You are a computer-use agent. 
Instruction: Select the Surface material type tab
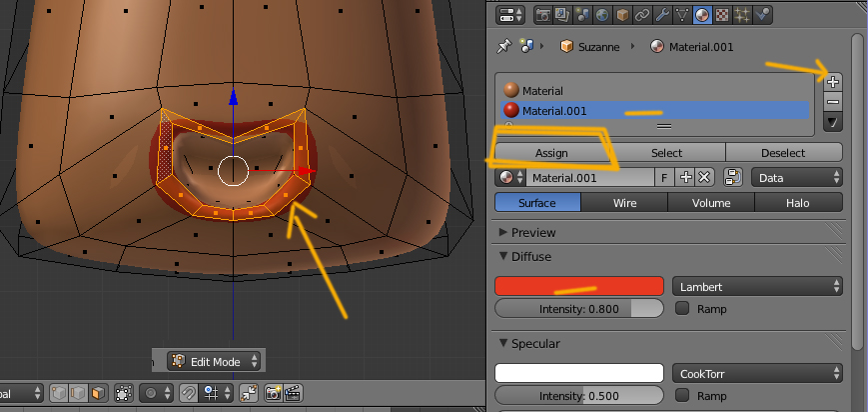[537, 202]
